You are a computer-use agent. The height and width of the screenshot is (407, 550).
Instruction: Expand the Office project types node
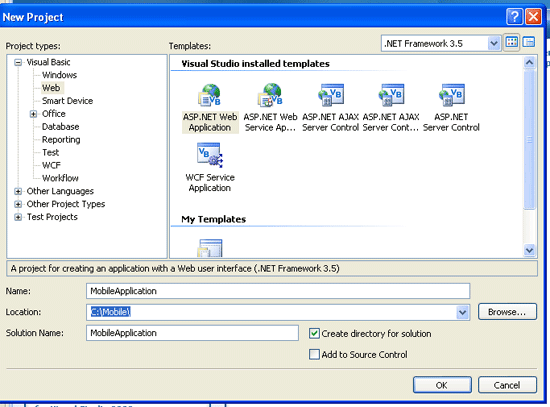(x=33, y=114)
